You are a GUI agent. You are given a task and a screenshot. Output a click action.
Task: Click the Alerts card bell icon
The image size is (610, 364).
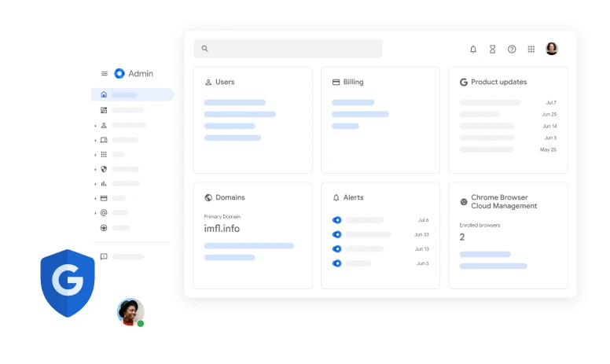(x=336, y=197)
